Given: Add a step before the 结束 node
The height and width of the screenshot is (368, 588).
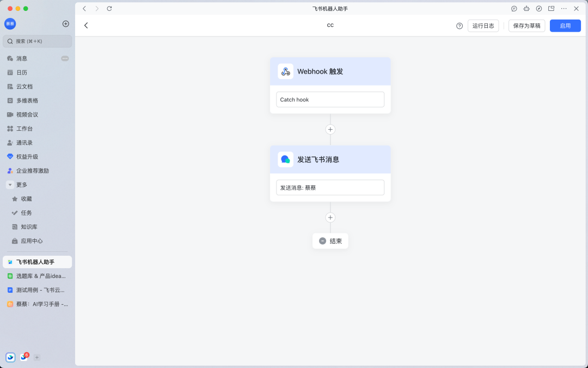Looking at the screenshot, I should click(x=330, y=218).
